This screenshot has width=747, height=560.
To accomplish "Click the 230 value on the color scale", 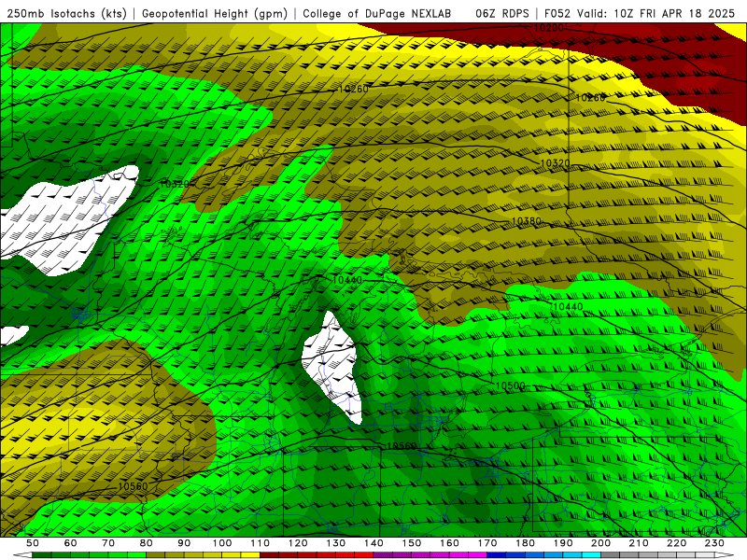I will (714, 543).
